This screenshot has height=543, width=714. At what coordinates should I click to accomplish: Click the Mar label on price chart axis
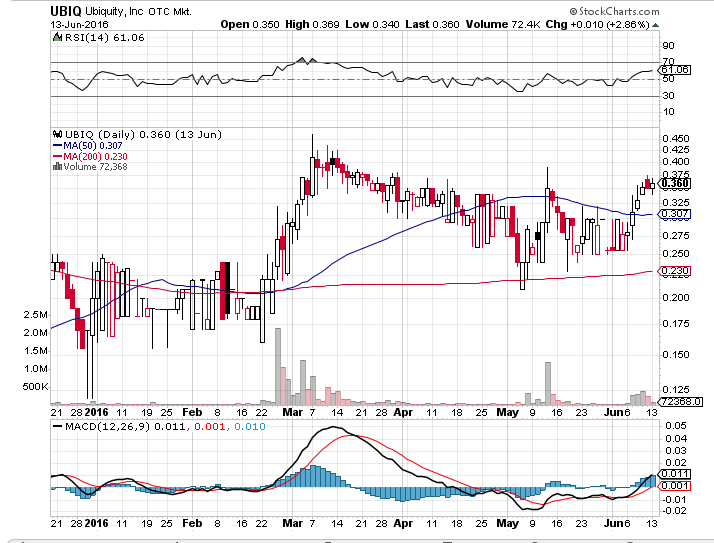click(292, 412)
